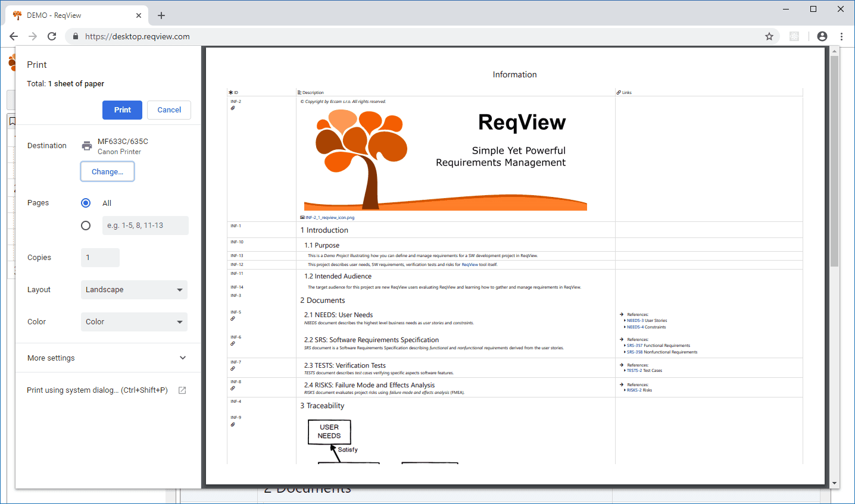The width and height of the screenshot is (855, 504).
Task: Click RISKS-2 Risks reference
Action: point(639,390)
